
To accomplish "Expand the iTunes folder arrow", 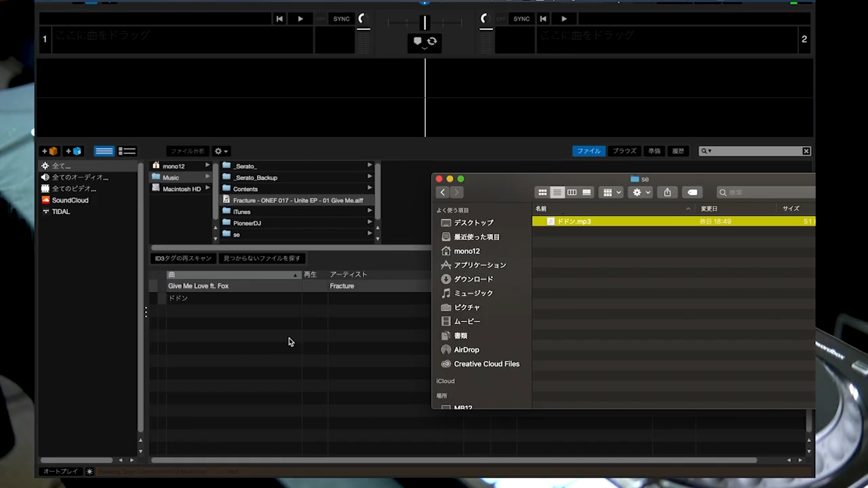I will tap(370, 211).
